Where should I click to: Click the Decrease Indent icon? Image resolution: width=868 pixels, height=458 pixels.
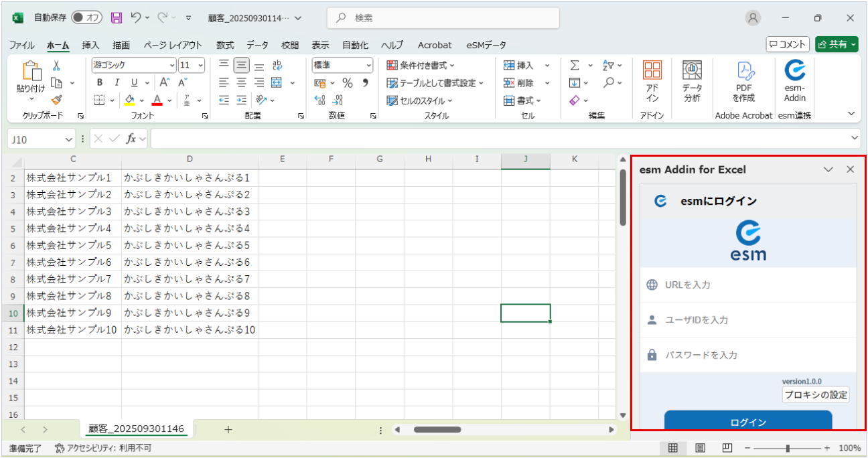224,100
